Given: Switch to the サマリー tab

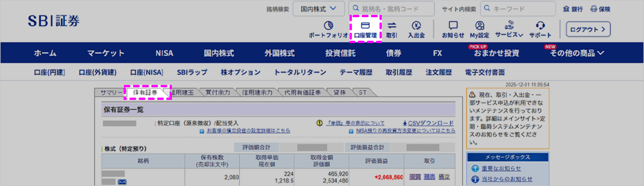Looking at the screenshot, I should 111,92.
